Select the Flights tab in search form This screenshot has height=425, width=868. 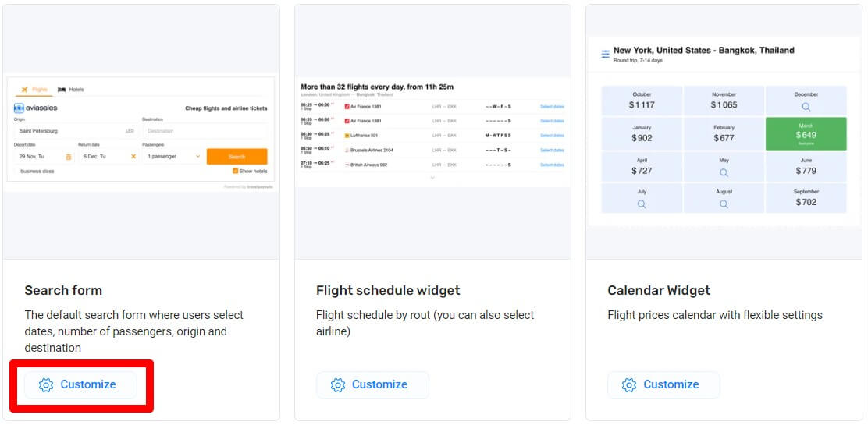click(34, 89)
